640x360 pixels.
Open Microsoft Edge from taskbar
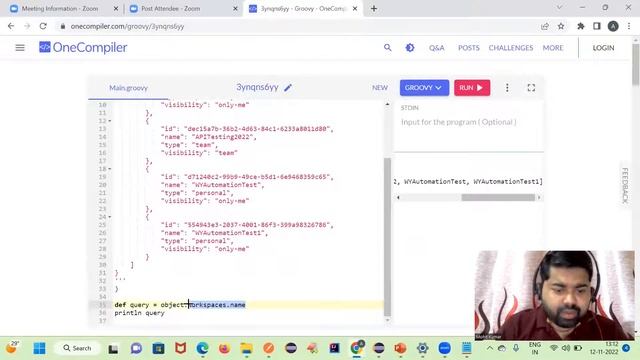pyautogui.click(x=202, y=348)
